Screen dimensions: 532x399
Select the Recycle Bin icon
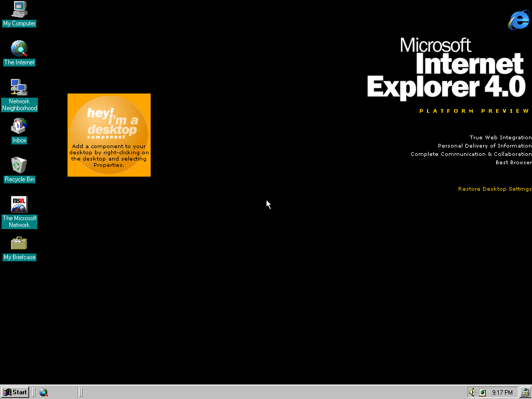[x=19, y=165]
